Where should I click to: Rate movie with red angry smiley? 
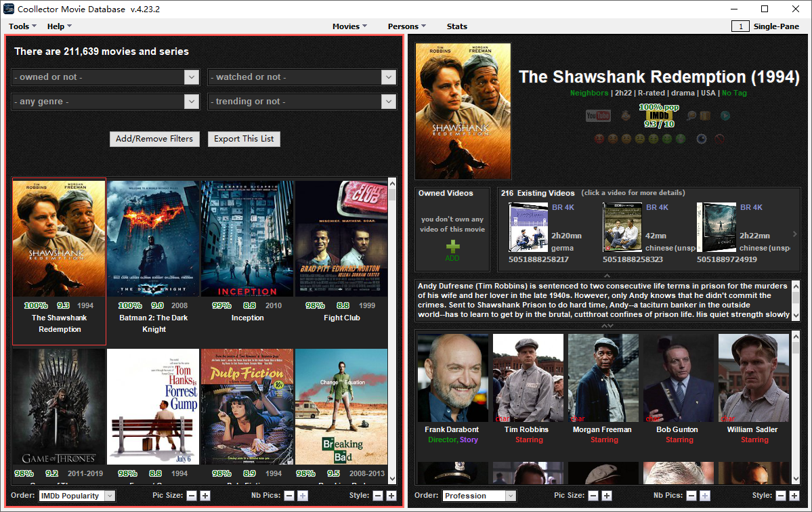(x=599, y=139)
